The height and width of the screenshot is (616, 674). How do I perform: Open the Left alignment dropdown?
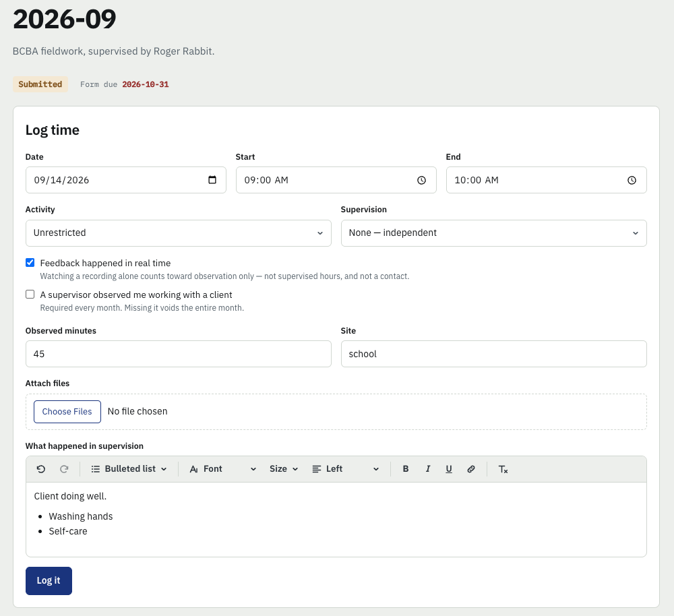tap(346, 469)
